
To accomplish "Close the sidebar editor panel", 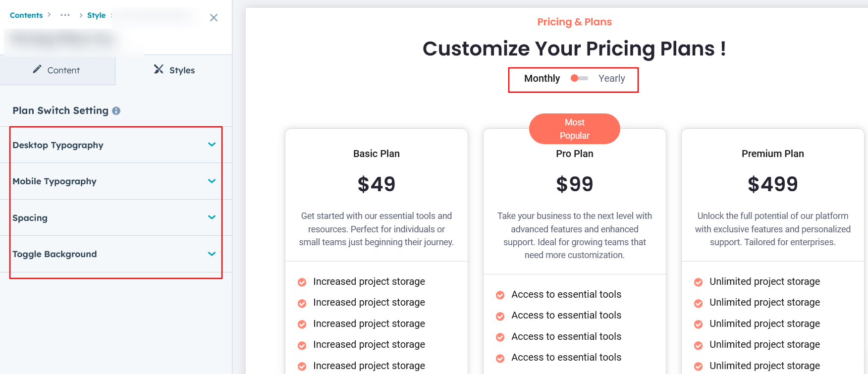I will pyautogui.click(x=214, y=18).
